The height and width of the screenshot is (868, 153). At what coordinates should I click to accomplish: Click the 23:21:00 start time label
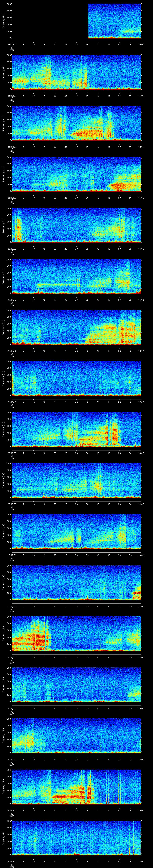12,657
